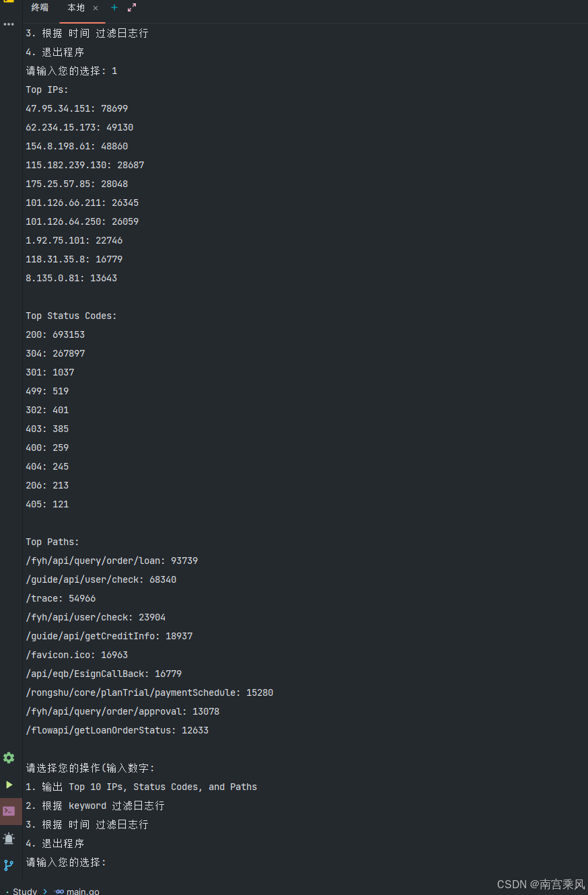
Task: Maximize terminal with the expand arrows icon
Action: 132,7
